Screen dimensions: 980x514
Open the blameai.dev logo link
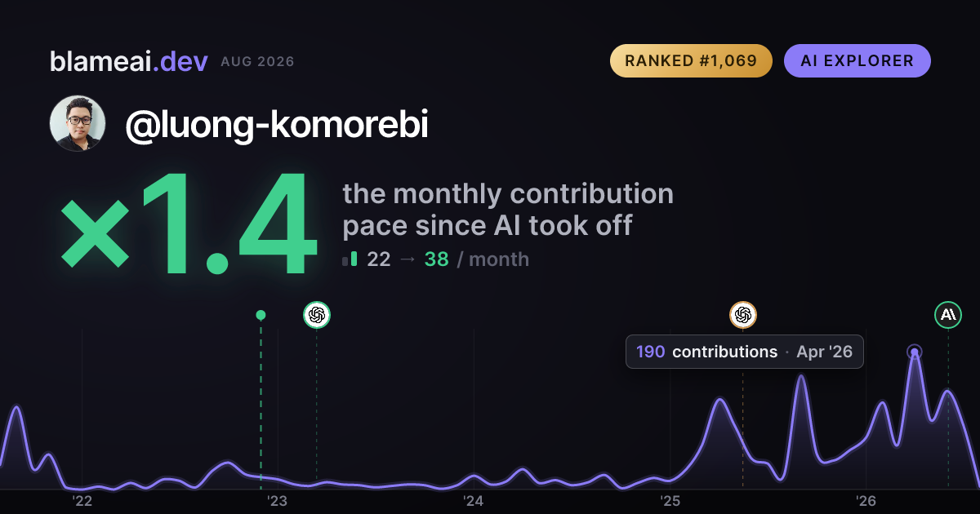(x=129, y=61)
